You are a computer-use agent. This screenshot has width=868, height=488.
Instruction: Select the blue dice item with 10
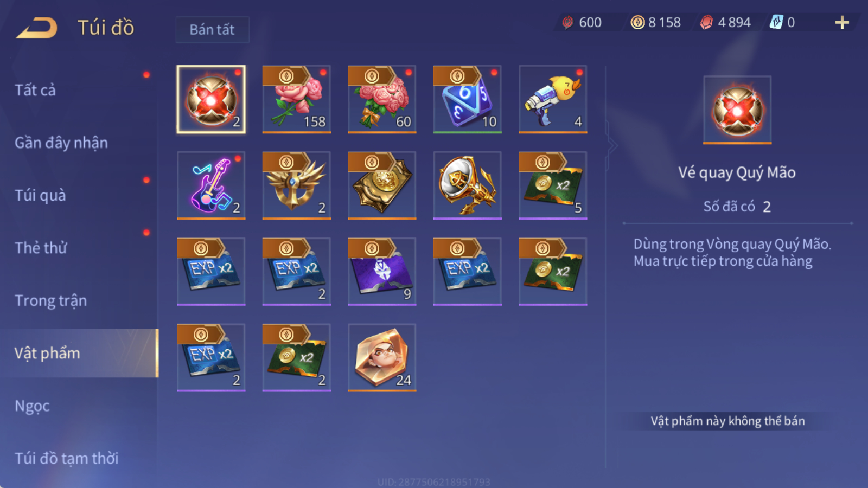(467, 99)
